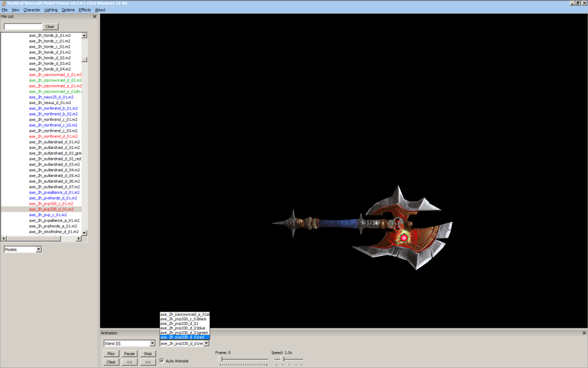This screenshot has height=368, width=588.
Task: Select axe_2h_outlandraid_d_05.m2 file
Action: (x=55, y=176)
